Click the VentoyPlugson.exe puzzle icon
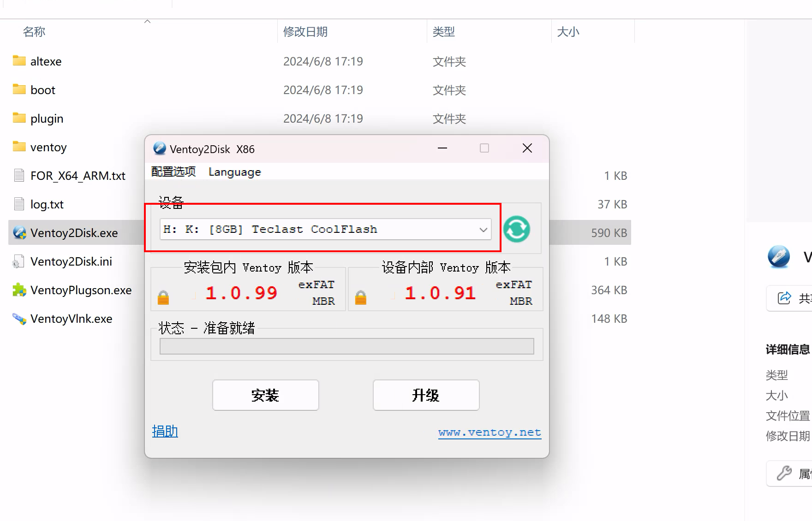Screen dimensions: 812x521 pos(19,290)
